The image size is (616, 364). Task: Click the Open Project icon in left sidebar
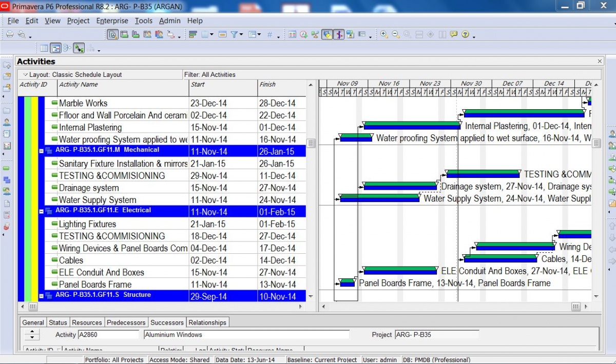point(7,76)
